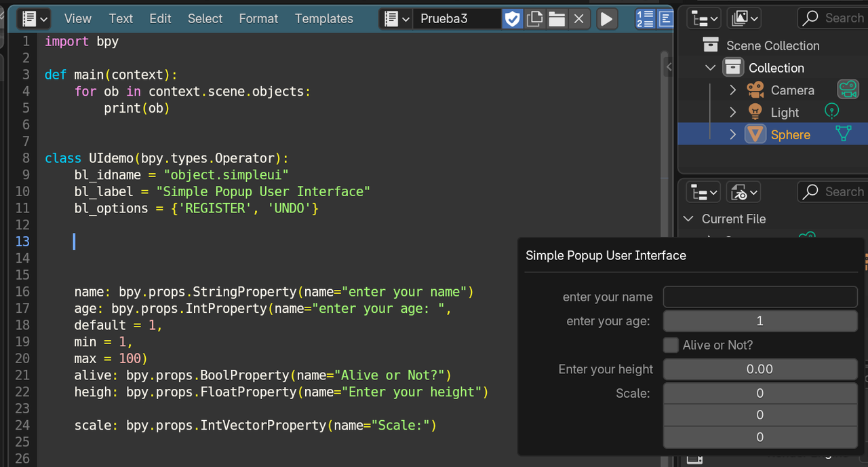Click the Collection box icon
This screenshot has height=467, width=868.
click(733, 68)
